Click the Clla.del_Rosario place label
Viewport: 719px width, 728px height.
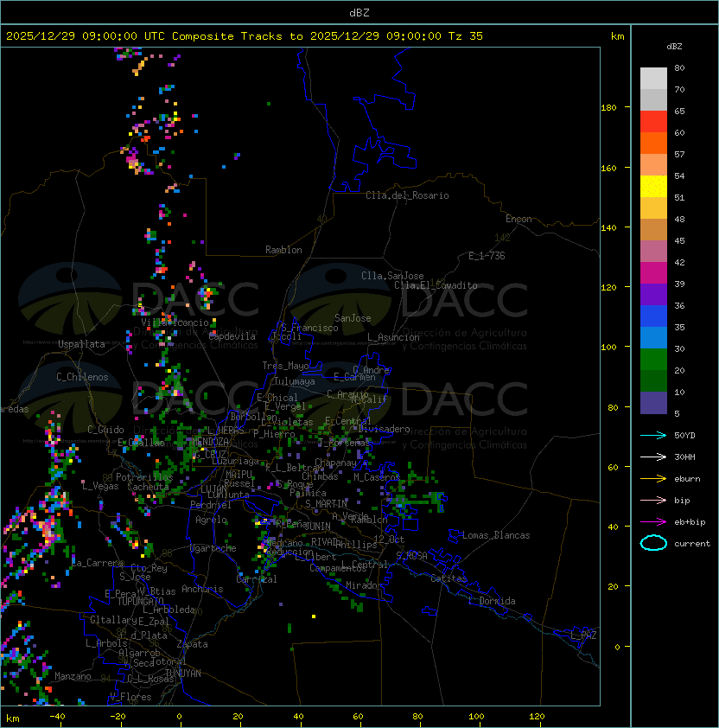pyautogui.click(x=407, y=195)
